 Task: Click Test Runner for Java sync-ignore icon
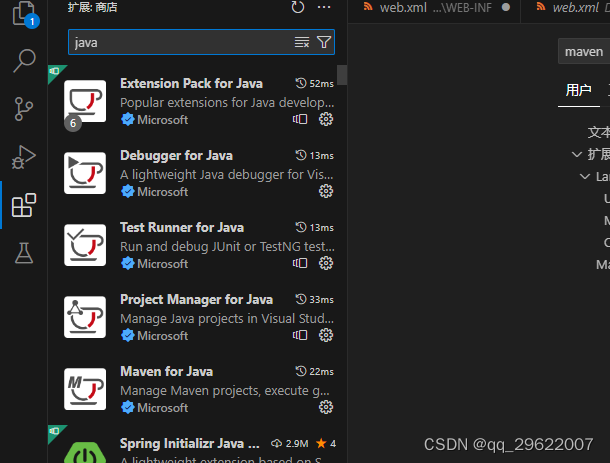pyautogui.click(x=300, y=263)
